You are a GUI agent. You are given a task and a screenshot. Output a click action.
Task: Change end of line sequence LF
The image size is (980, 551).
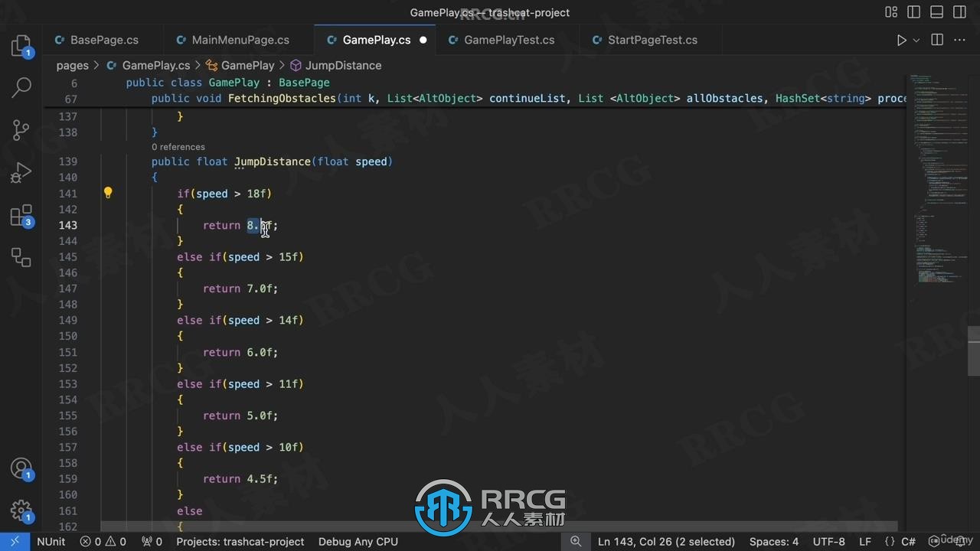(865, 542)
